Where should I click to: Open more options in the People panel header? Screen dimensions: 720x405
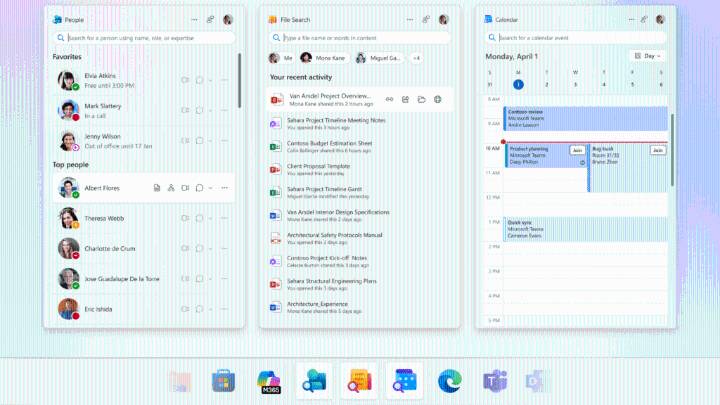pos(195,20)
